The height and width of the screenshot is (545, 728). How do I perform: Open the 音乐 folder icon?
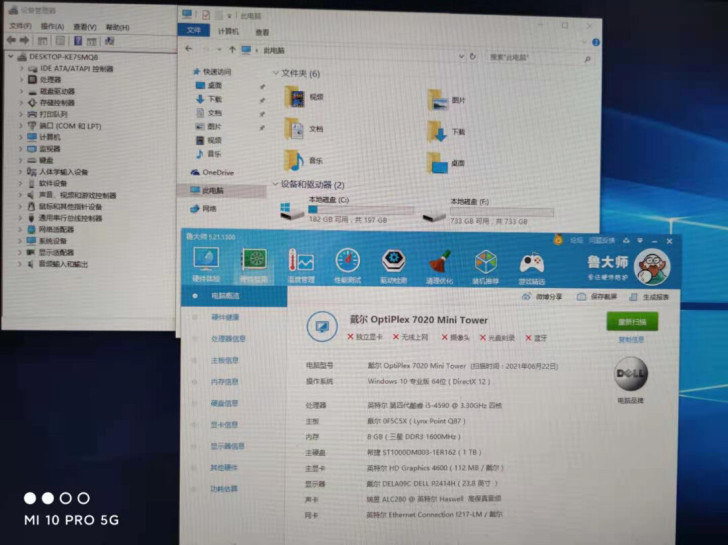(294, 161)
